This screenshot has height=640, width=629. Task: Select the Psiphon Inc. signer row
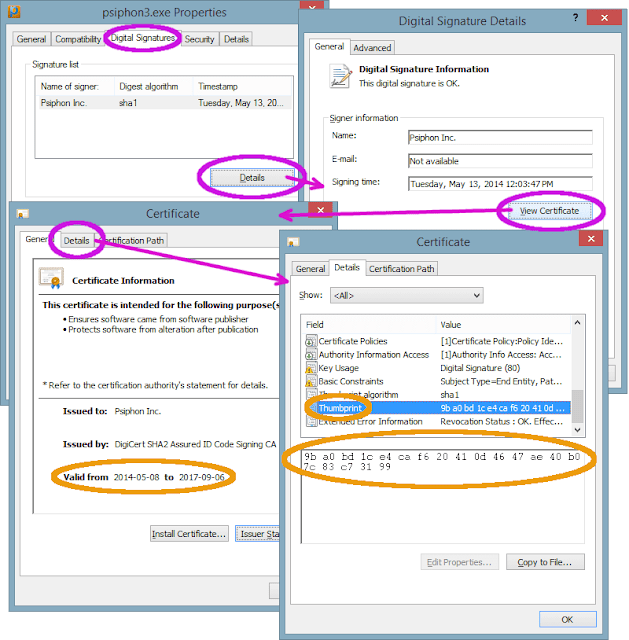click(164, 103)
